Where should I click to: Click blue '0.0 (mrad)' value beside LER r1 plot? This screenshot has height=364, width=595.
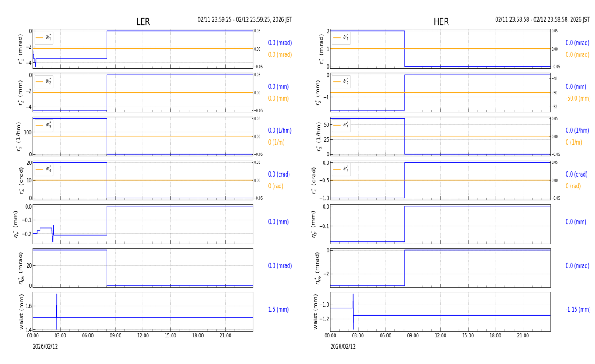tap(280, 43)
